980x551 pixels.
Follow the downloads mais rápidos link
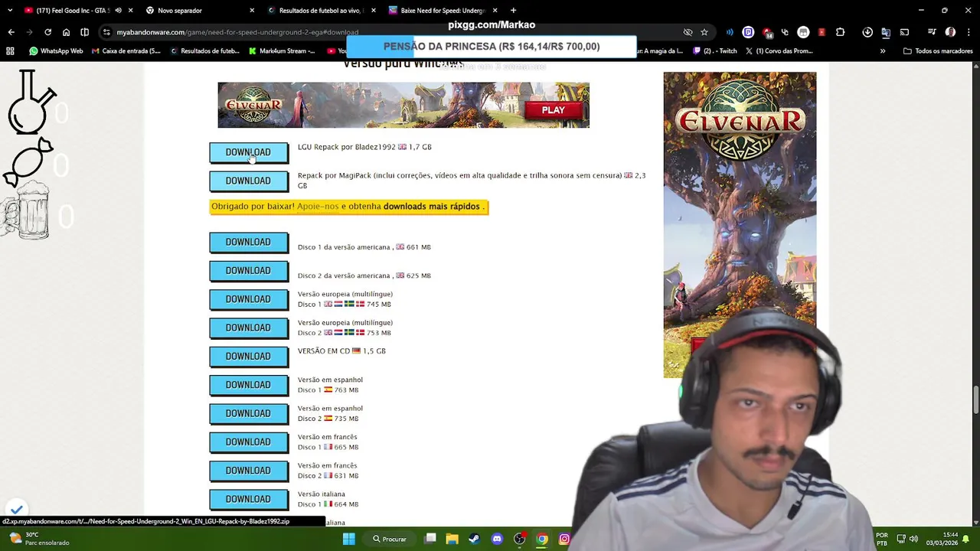coord(431,207)
